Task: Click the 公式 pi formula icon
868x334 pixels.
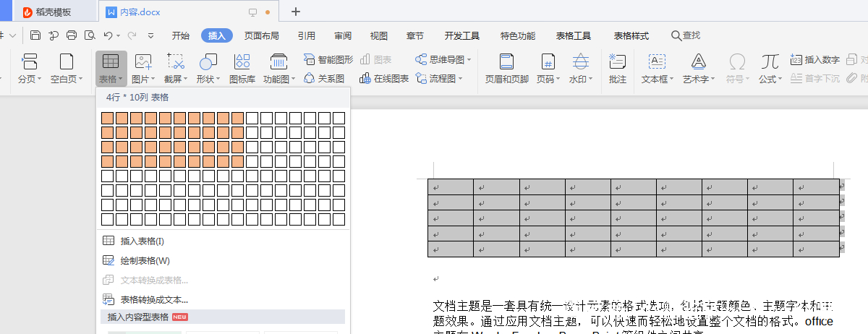Action: point(770,62)
